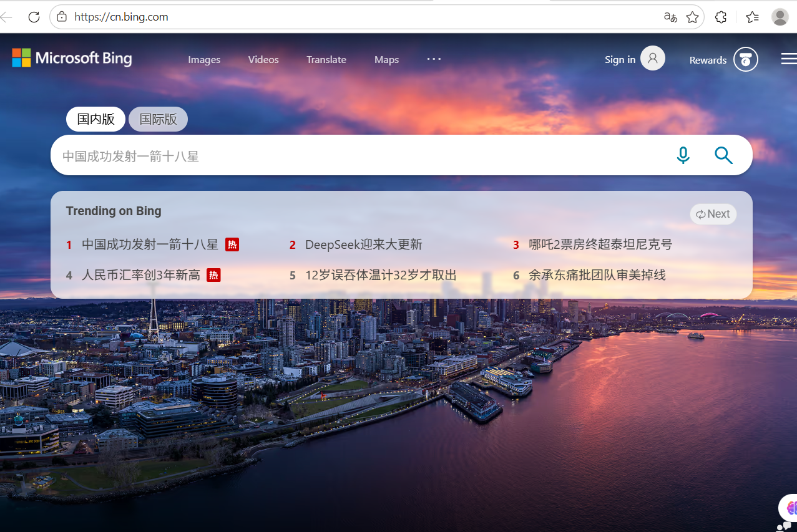Open the favorites list icon

[752, 17]
